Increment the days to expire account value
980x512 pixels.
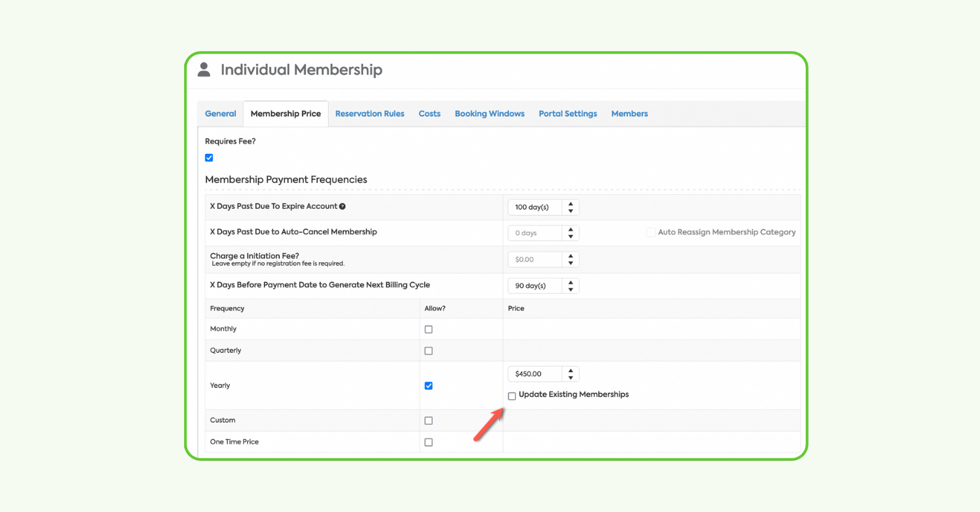(x=571, y=204)
